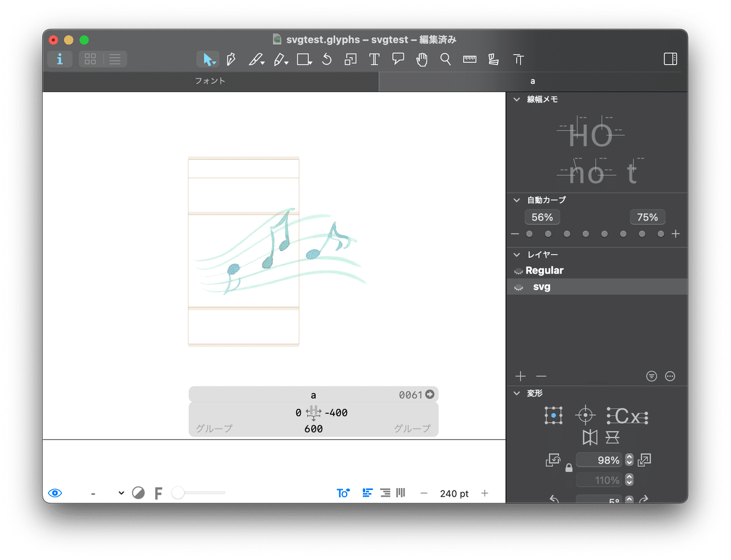Toggle the F flatten preview button

point(158,493)
